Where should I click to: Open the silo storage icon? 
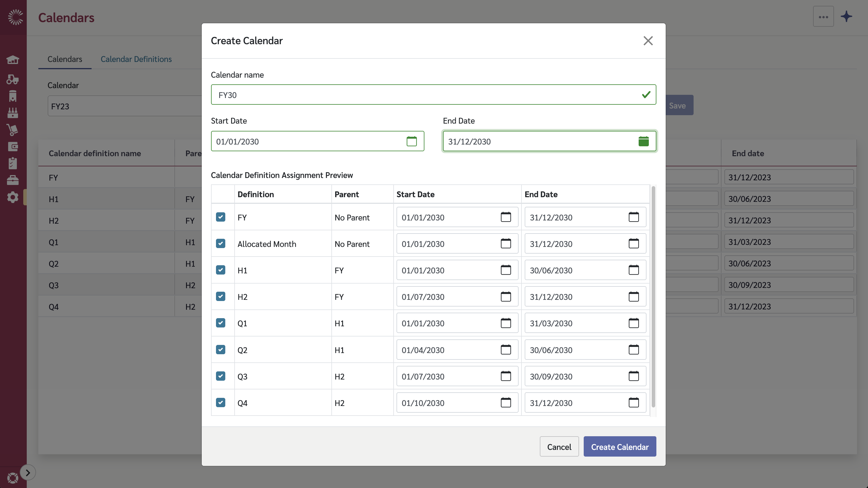coord(13,96)
